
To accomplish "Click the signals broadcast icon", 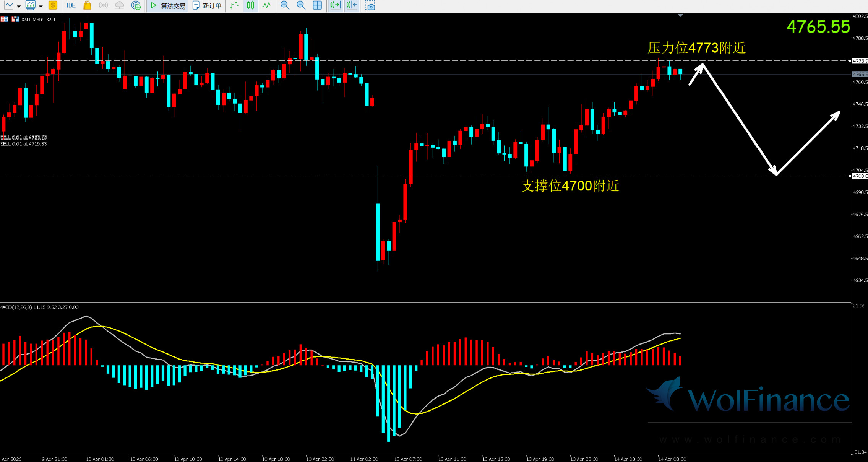I will pyautogui.click(x=103, y=5).
